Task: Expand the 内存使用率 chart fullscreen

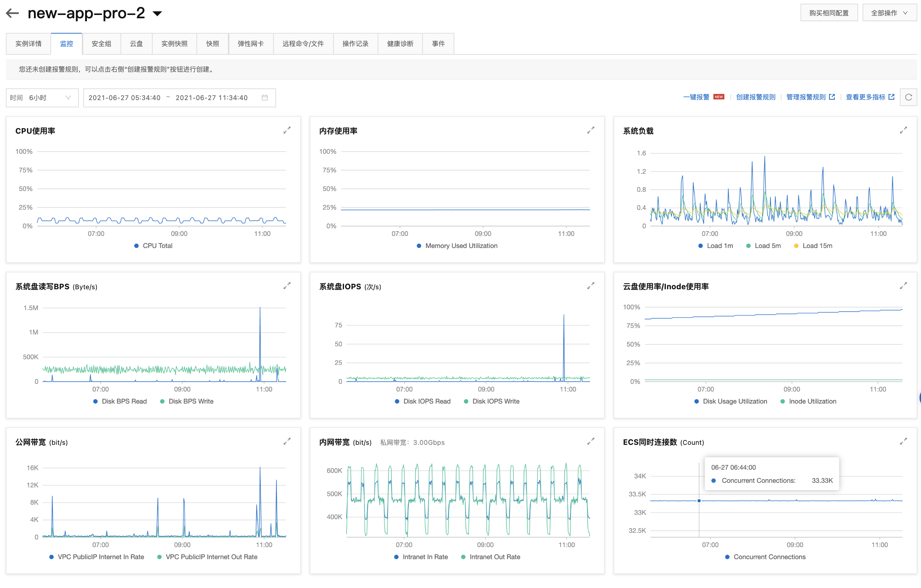Action: click(x=591, y=130)
